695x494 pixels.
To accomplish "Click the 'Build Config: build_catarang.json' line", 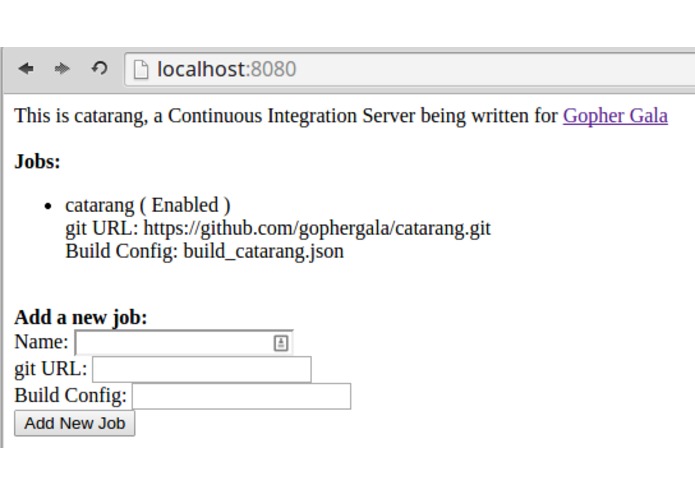I will coord(204,251).
